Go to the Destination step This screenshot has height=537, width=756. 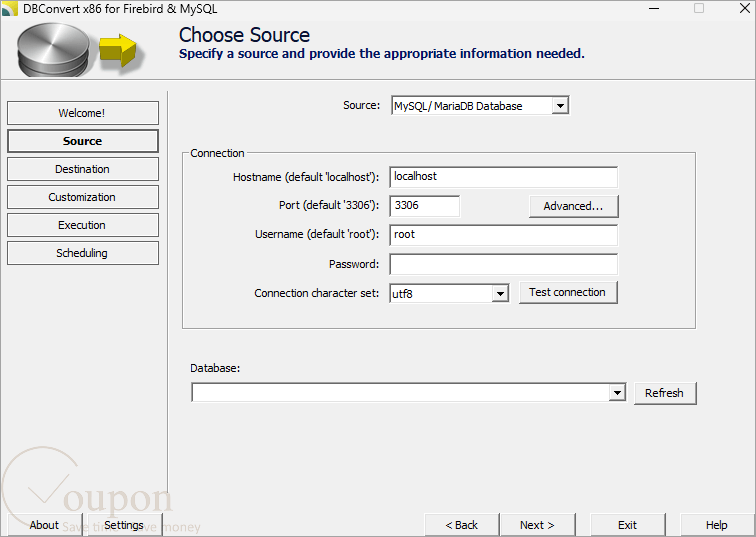point(82,169)
